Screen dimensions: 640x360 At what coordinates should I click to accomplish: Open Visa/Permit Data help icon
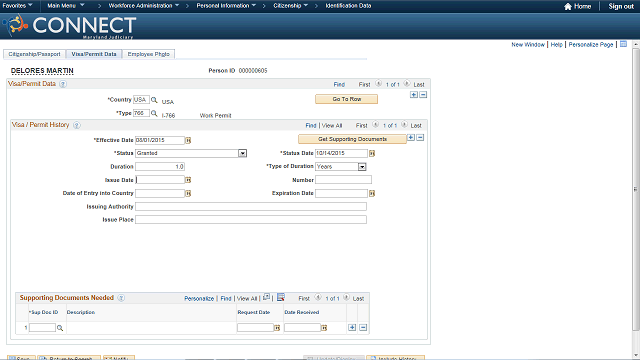pyautogui.click(x=63, y=84)
